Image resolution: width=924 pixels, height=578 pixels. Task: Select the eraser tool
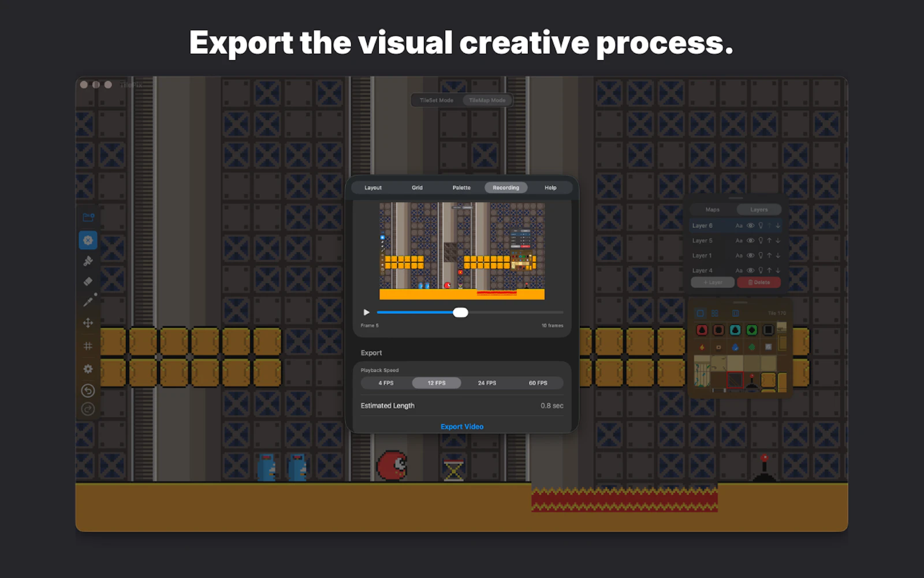pos(88,281)
